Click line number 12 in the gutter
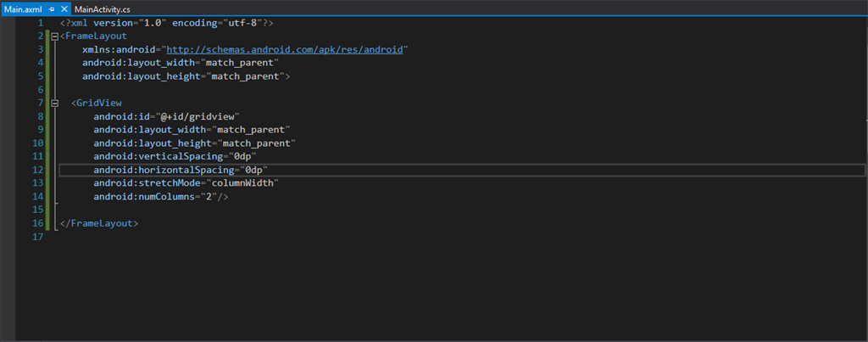Image resolution: width=868 pixels, height=342 pixels. point(37,170)
